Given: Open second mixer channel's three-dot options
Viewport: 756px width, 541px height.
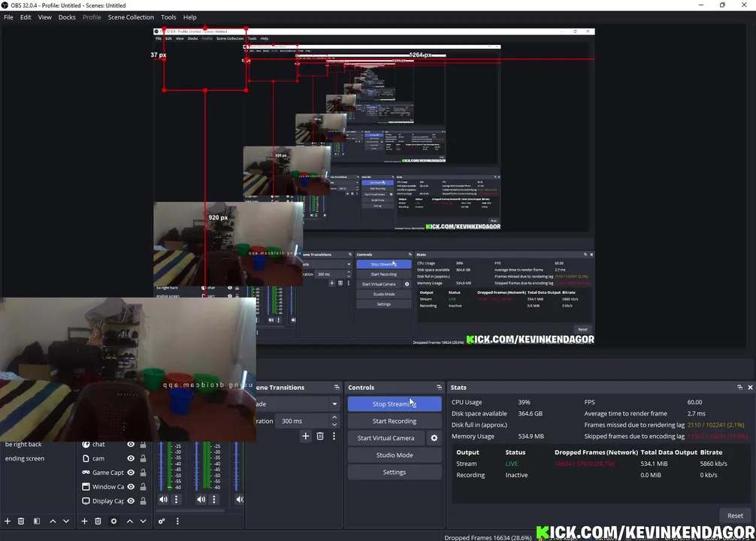Looking at the screenshot, I should click(214, 500).
